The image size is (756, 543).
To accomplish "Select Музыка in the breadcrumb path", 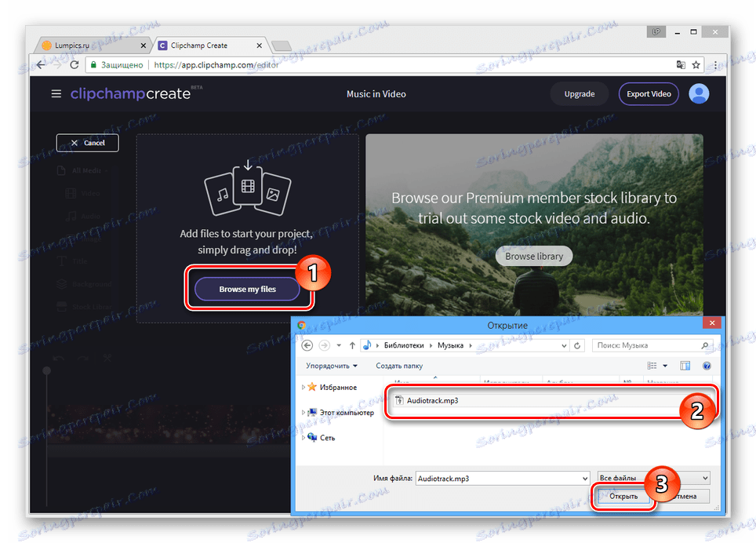I will 450,345.
